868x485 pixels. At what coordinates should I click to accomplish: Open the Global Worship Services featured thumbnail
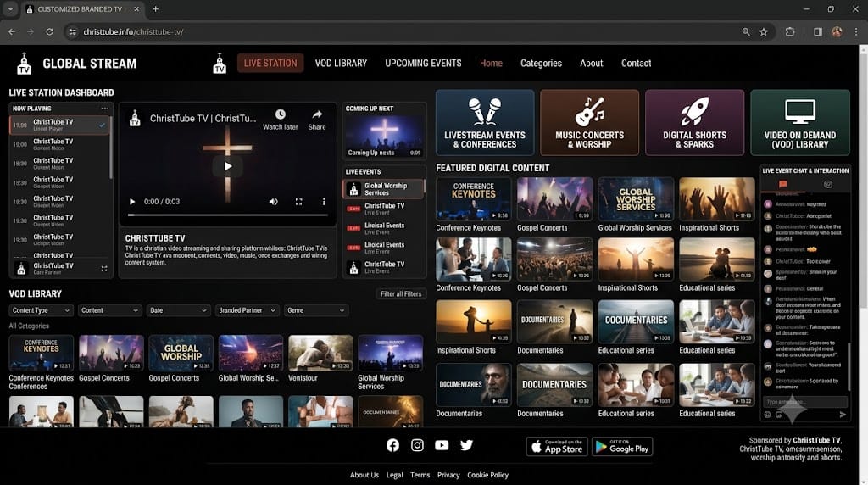pyautogui.click(x=636, y=199)
